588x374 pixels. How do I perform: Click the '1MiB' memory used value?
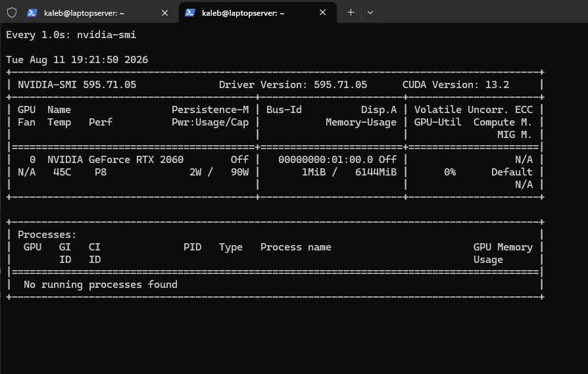pos(314,172)
